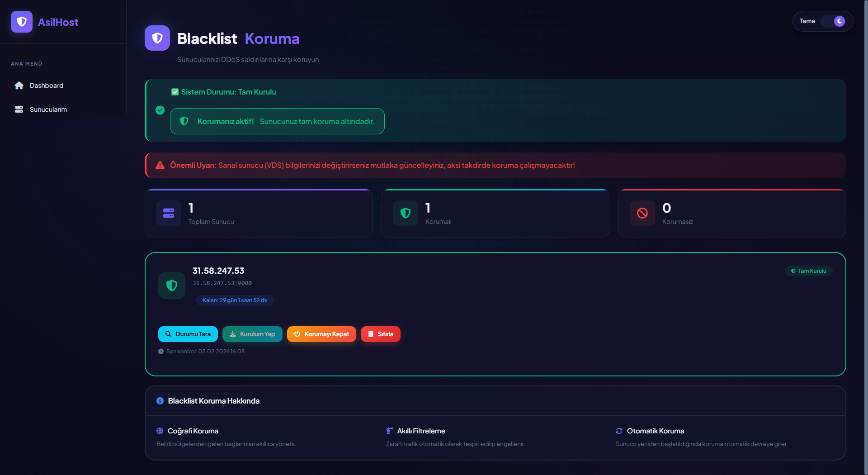Viewport: 868px width, 475px height.
Task: Click the Dashboard home icon in sidebar
Action: click(19, 85)
